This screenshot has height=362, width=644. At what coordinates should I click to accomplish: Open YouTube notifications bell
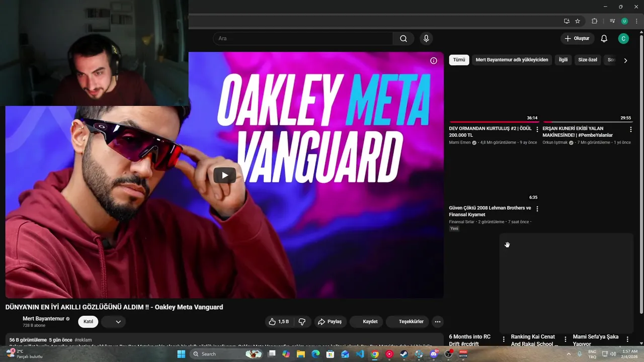coord(604,39)
